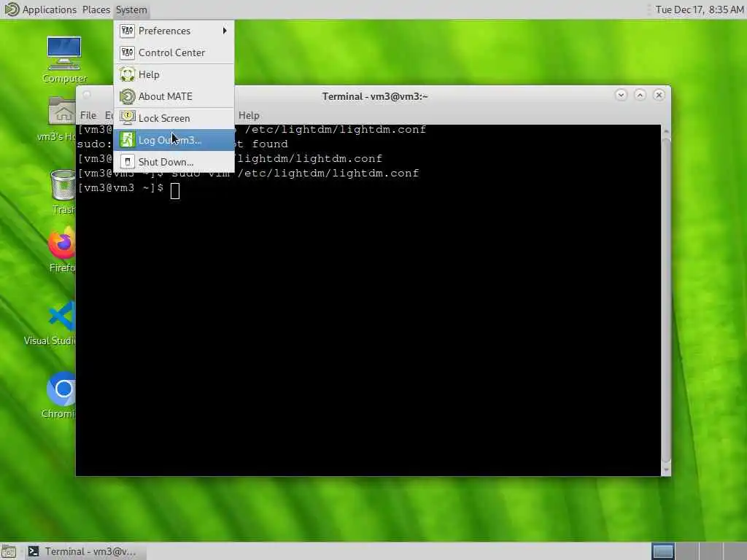Click the Control Center icon
The height and width of the screenshot is (560, 747).
(x=127, y=52)
